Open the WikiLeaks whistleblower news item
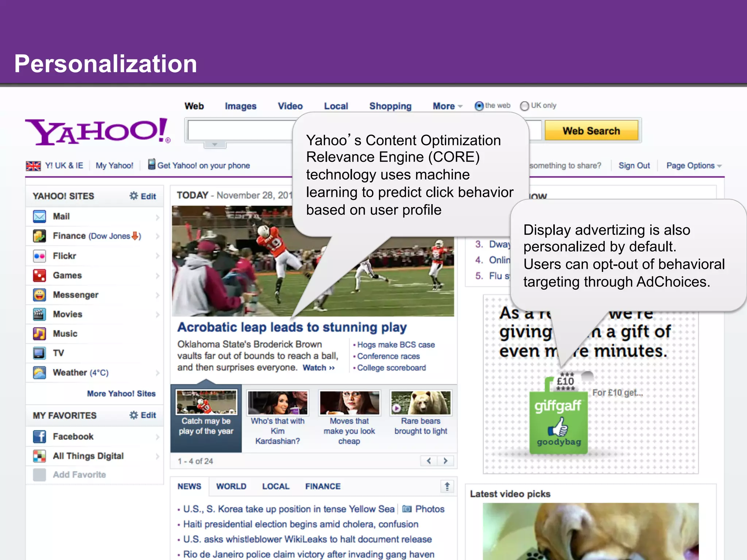Viewport: 747px width, 560px height. [307, 539]
